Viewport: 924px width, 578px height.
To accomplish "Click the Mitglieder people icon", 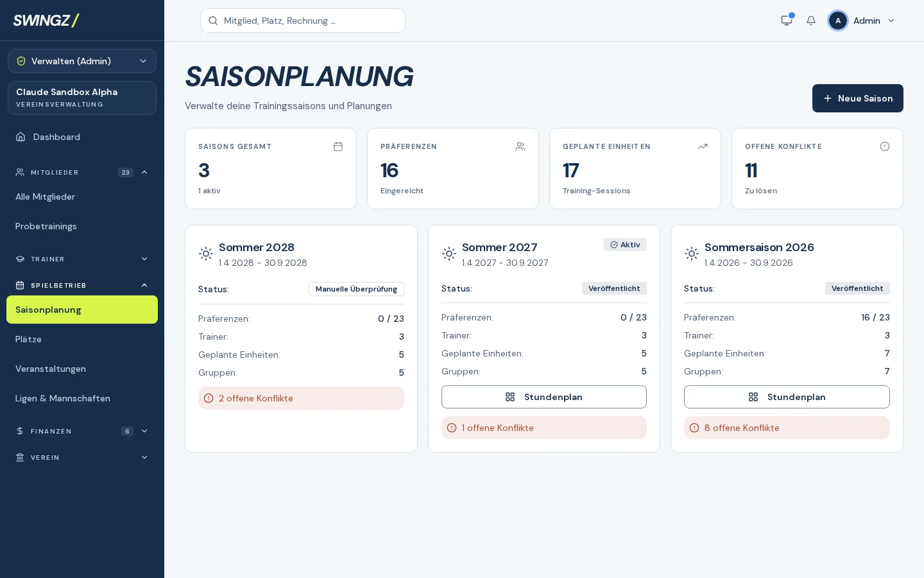I will tap(20, 172).
